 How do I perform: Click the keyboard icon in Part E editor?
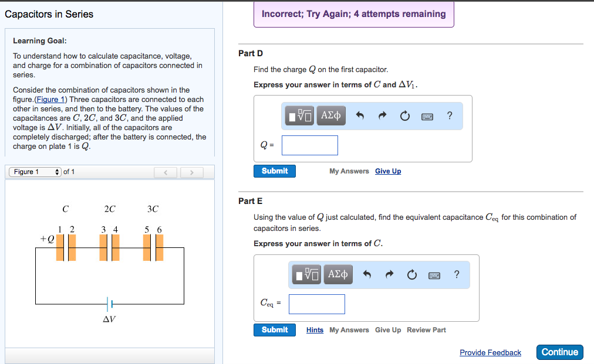pyautogui.click(x=434, y=274)
